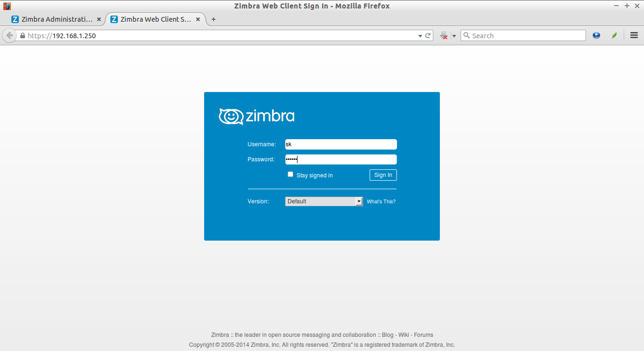Open the Forums footer link
This screenshot has height=351, width=644.
click(423, 335)
